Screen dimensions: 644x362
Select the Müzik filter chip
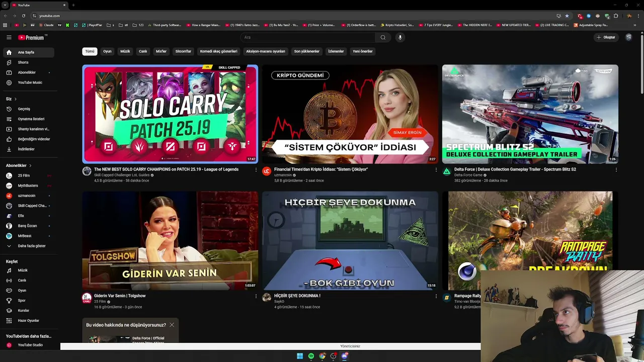(125, 51)
